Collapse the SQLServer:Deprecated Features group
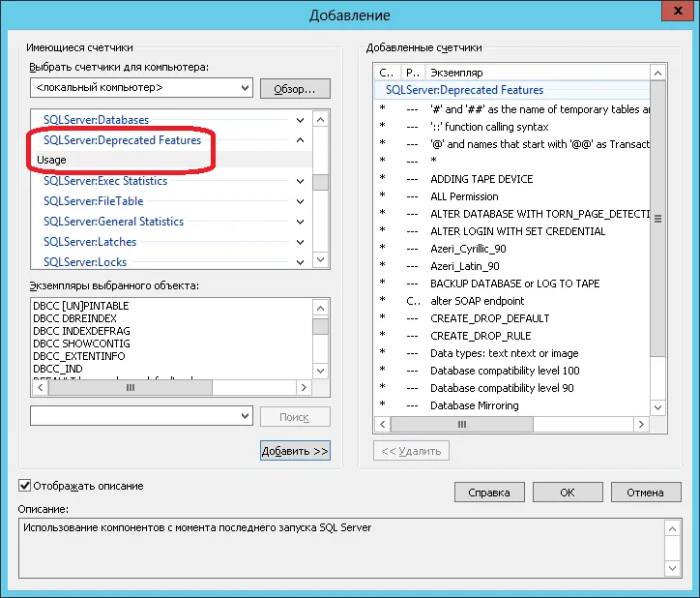The image size is (700, 598). click(300, 140)
